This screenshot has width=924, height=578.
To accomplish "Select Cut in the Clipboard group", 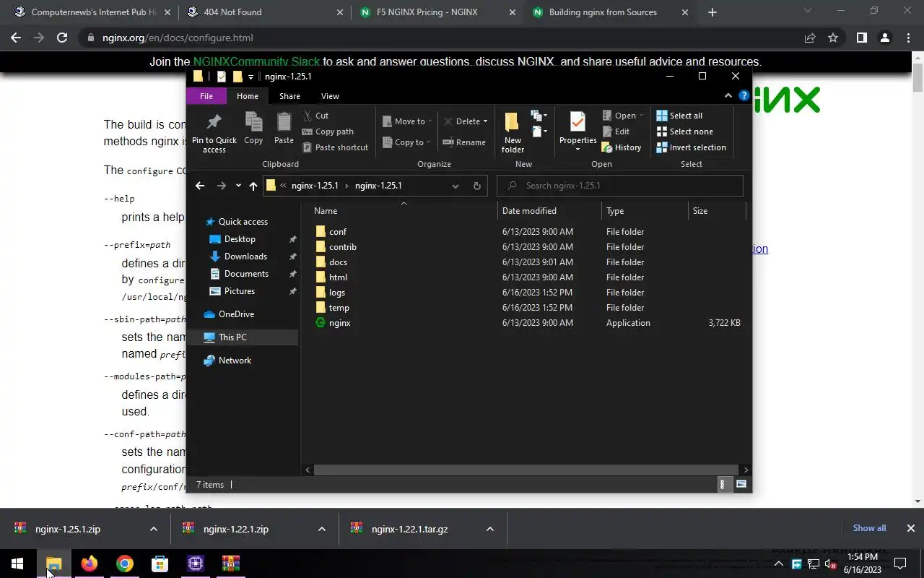I will coord(315,116).
